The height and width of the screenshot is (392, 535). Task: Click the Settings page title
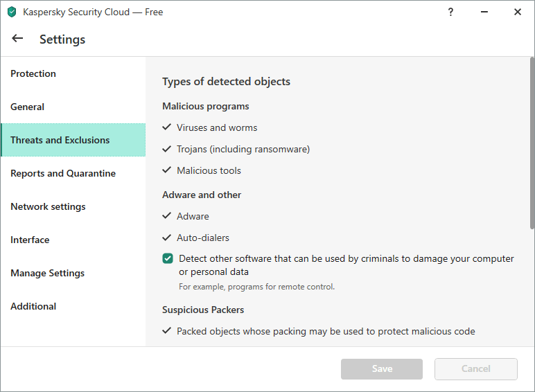tap(62, 39)
